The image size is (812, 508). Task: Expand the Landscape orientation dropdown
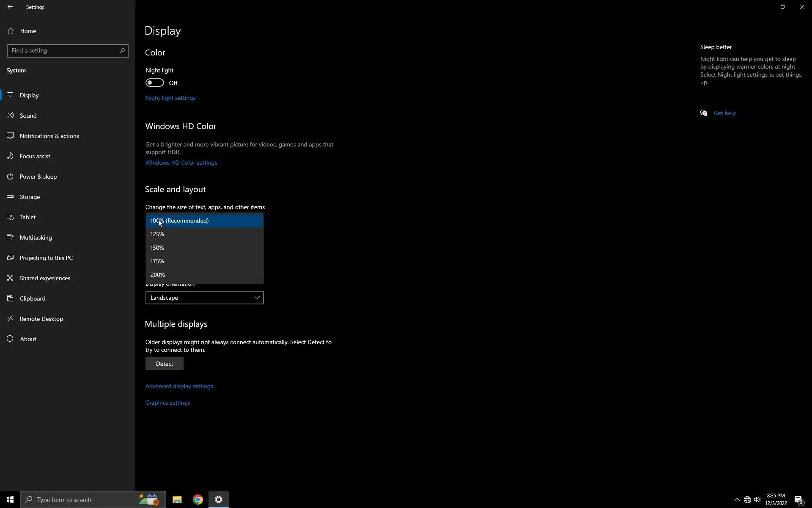204,298
